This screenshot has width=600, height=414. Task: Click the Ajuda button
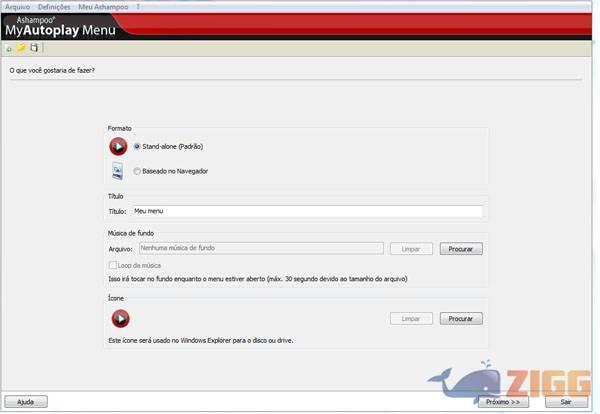click(x=26, y=402)
